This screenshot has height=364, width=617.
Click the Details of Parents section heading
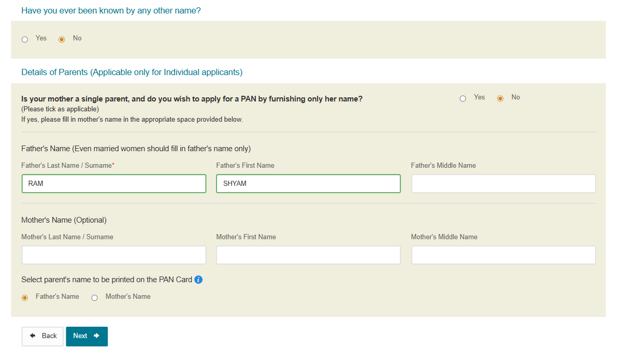(x=132, y=72)
